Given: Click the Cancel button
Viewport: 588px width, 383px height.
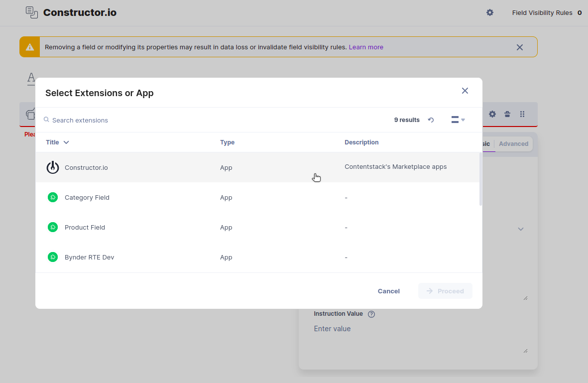Looking at the screenshot, I should tap(388, 291).
